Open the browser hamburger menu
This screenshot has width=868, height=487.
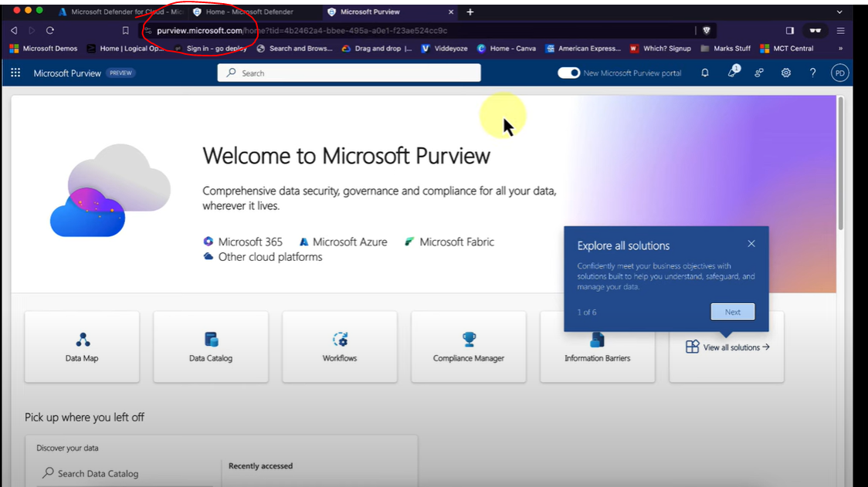tap(840, 30)
